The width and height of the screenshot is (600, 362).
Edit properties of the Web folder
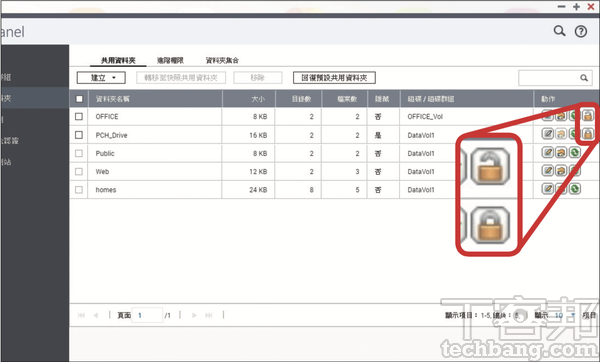(548, 170)
